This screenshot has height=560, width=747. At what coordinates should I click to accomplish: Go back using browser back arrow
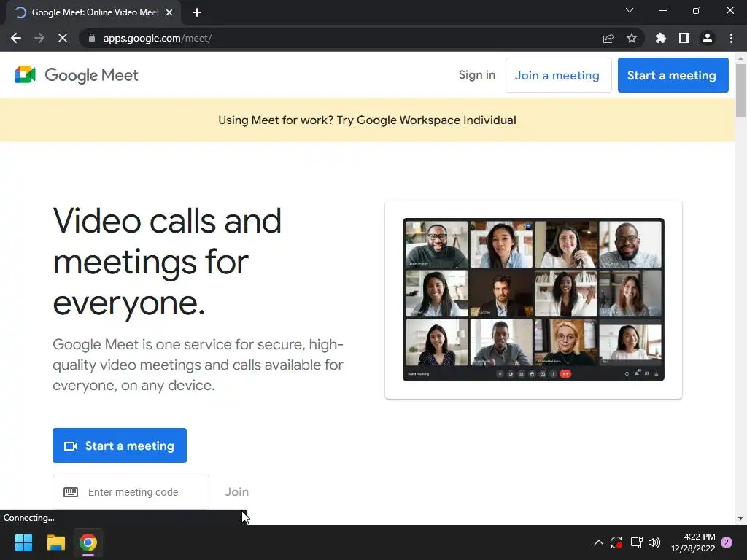coord(16,38)
